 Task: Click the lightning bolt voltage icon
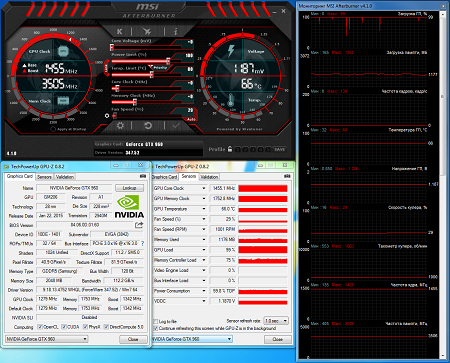coord(231,51)
